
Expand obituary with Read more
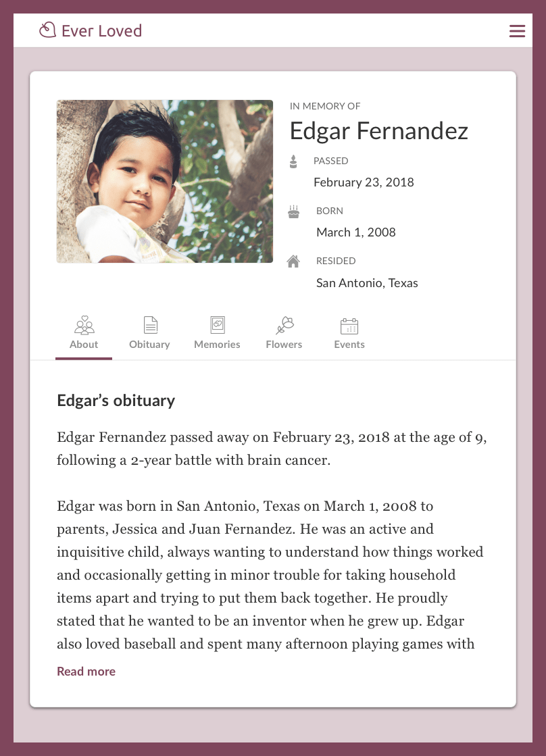click(86, 672)
